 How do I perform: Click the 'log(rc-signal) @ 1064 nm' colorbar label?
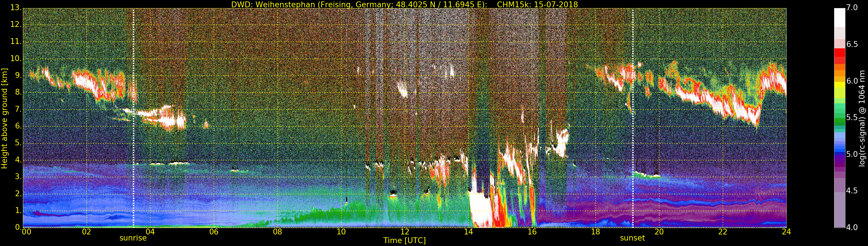[862, 118]
